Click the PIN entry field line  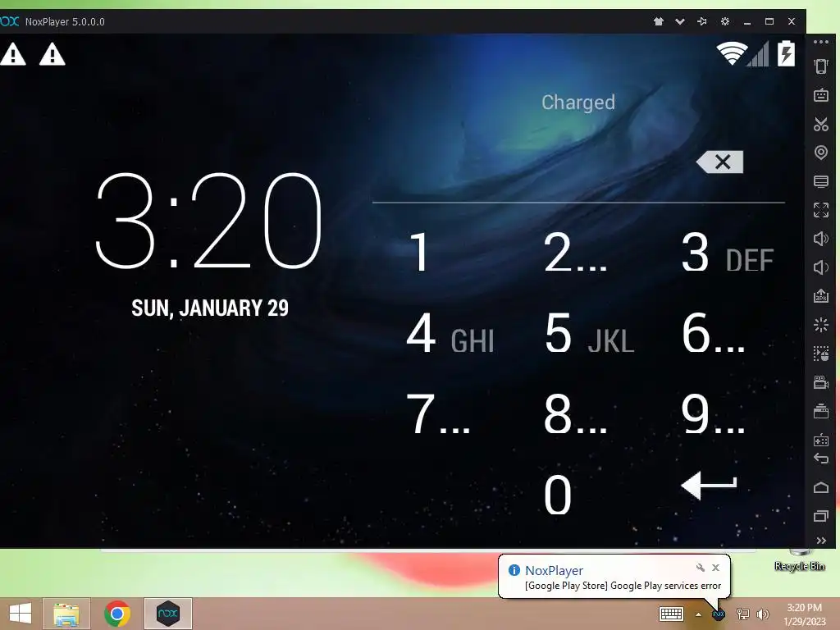(578, 202)
